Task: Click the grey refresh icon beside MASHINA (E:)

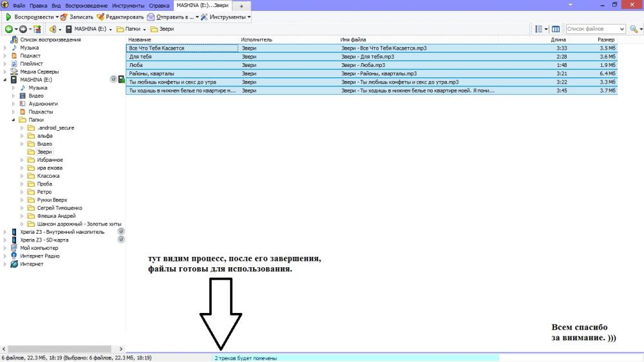Action: pyautogui.click(x=113, y=79)
